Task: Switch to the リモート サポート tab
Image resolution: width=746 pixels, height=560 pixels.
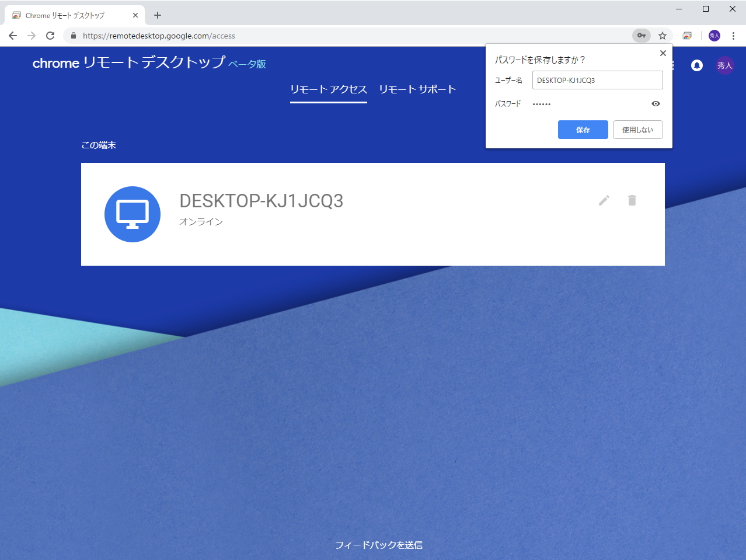Action: (x=417, y=89)
